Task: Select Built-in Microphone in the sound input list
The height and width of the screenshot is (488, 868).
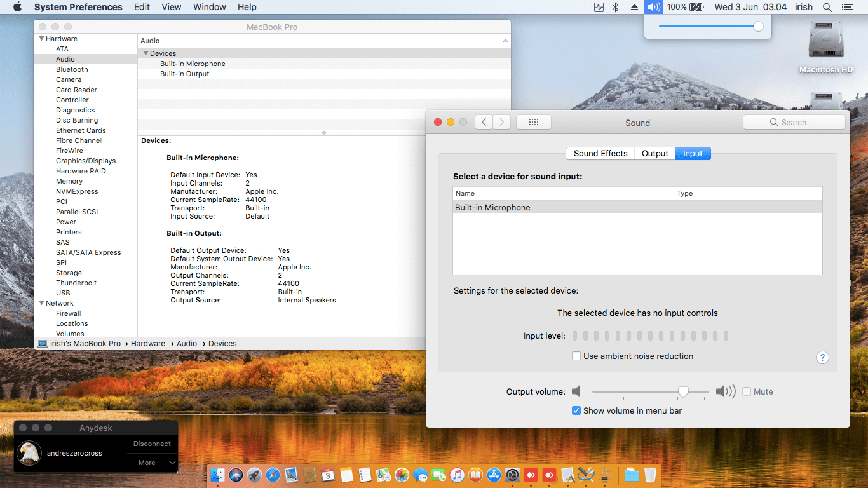Action: tap(637, 207)
